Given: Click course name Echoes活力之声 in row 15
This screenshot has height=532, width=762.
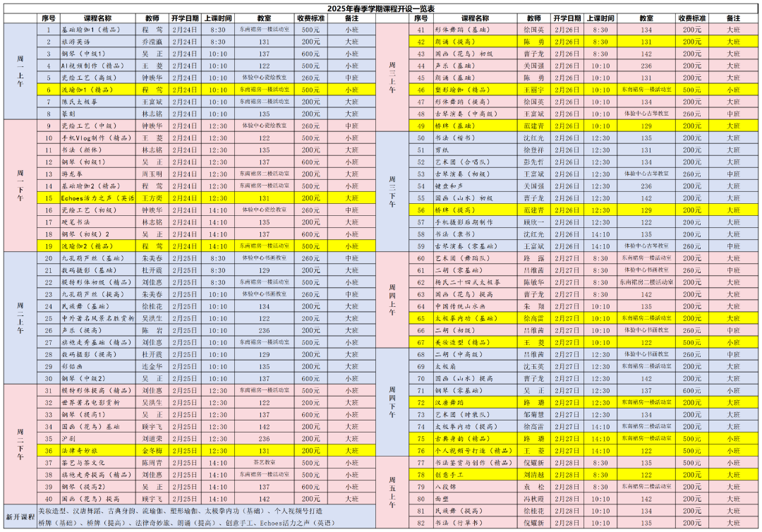Looking at the screenshot, I should click(x=97, y=198).
